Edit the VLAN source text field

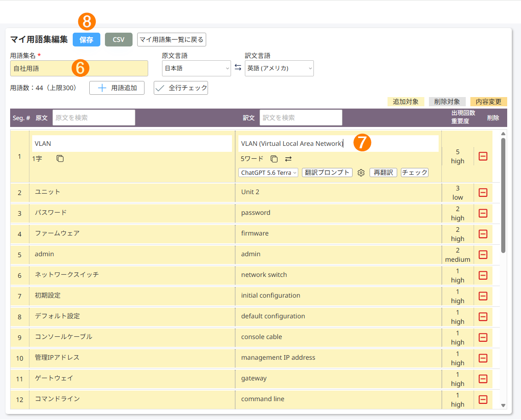tap(132, 144)
